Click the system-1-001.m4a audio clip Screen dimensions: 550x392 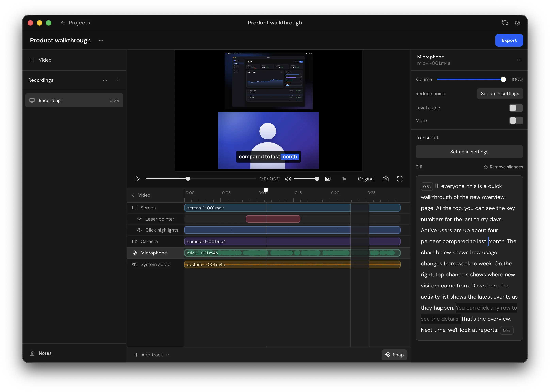292,264
